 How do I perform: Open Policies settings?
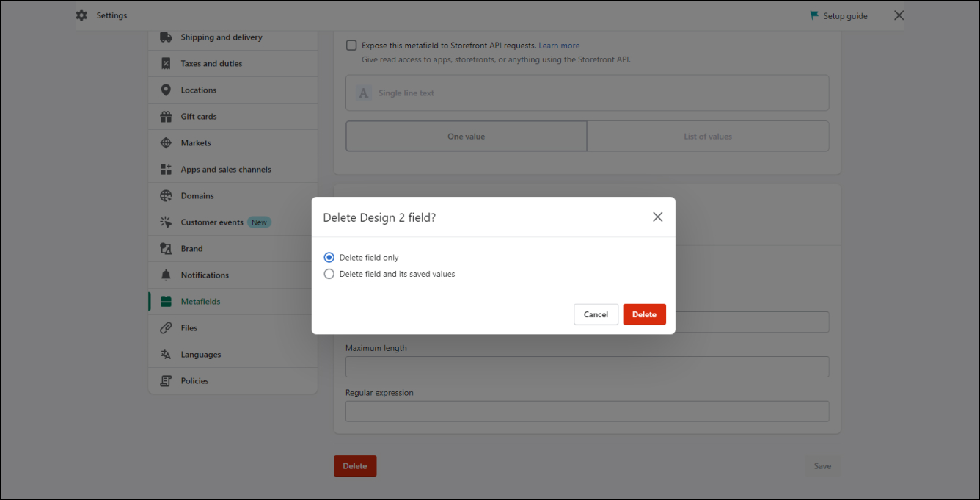click(233, 381)
